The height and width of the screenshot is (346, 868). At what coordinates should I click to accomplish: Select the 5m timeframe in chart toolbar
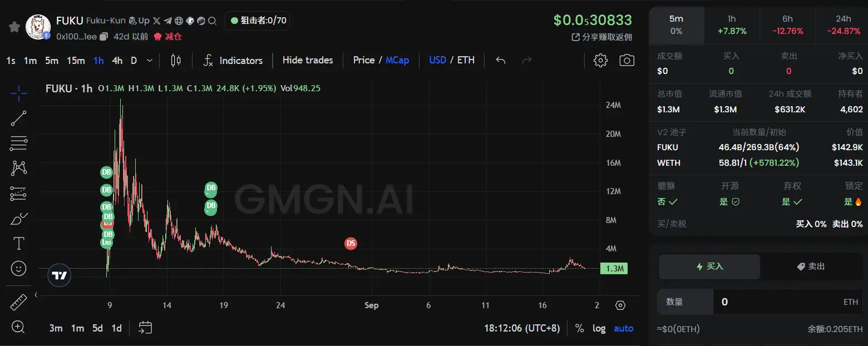point(52,61)
